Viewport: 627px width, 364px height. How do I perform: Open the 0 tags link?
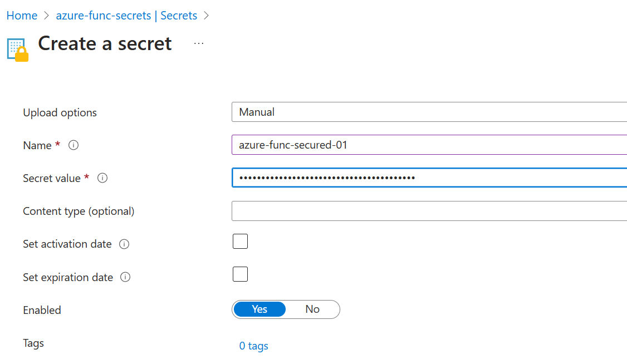[x=253, y=346]
